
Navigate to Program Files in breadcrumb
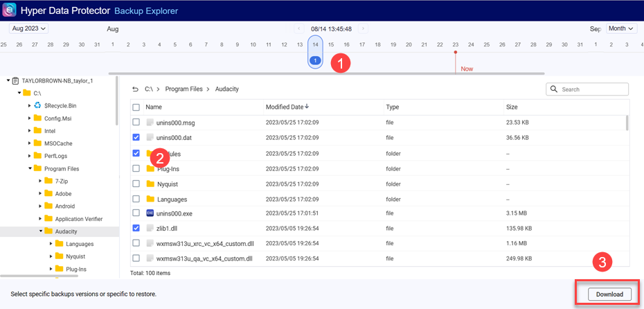point(184,89)
